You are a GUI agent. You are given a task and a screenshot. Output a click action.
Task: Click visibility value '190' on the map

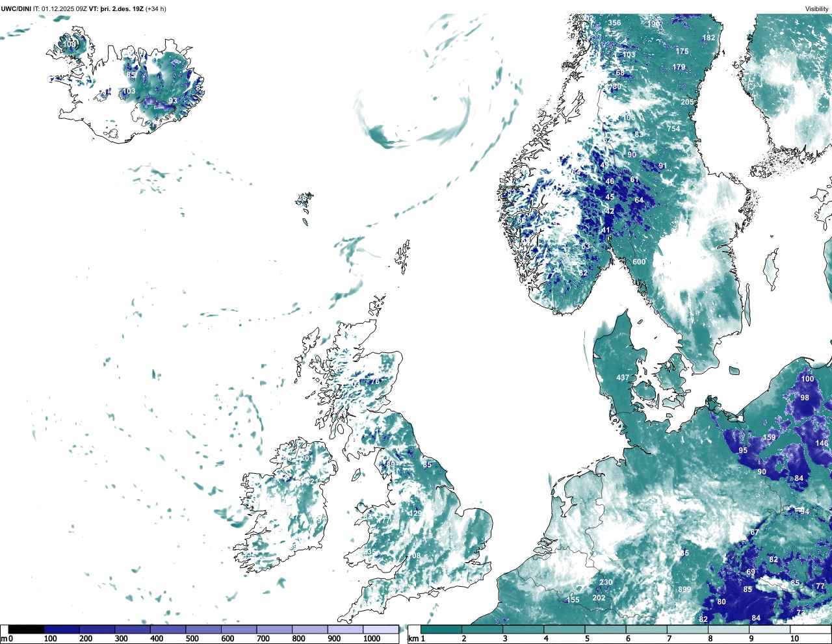coord(654,24)
